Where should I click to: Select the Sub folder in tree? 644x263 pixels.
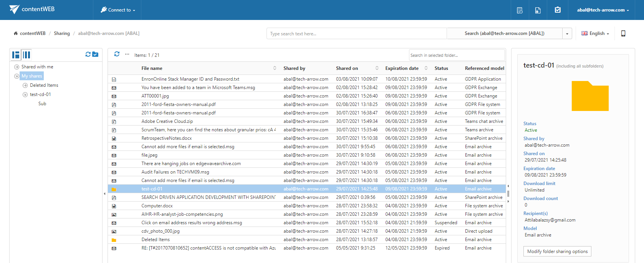point(42,104)
